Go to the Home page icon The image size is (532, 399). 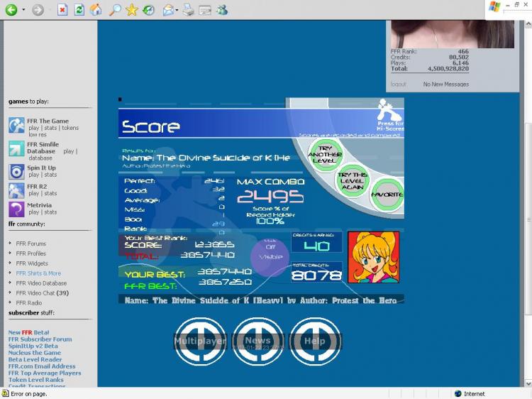96,9
